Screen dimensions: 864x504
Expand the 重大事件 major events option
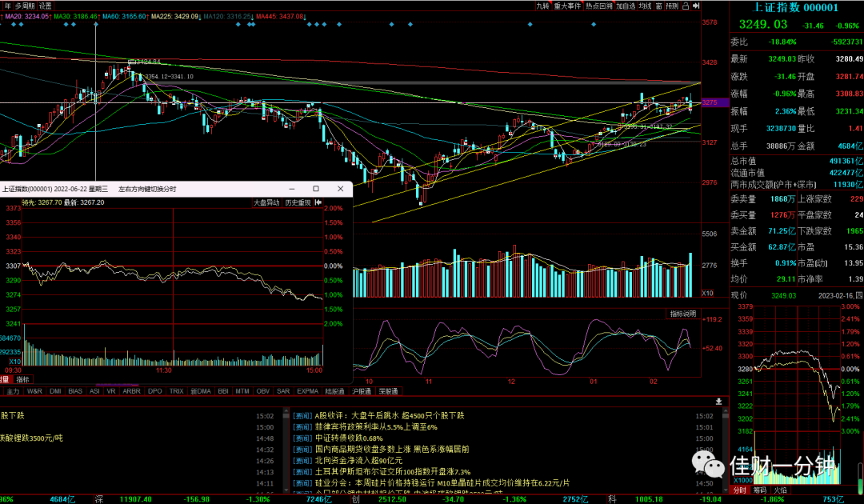567,6
